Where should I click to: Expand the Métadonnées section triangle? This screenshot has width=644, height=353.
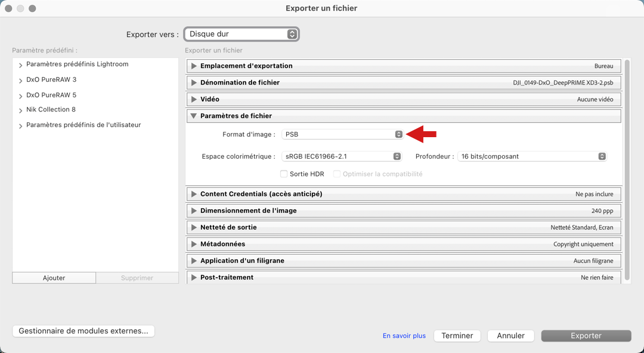click(194, 244)
